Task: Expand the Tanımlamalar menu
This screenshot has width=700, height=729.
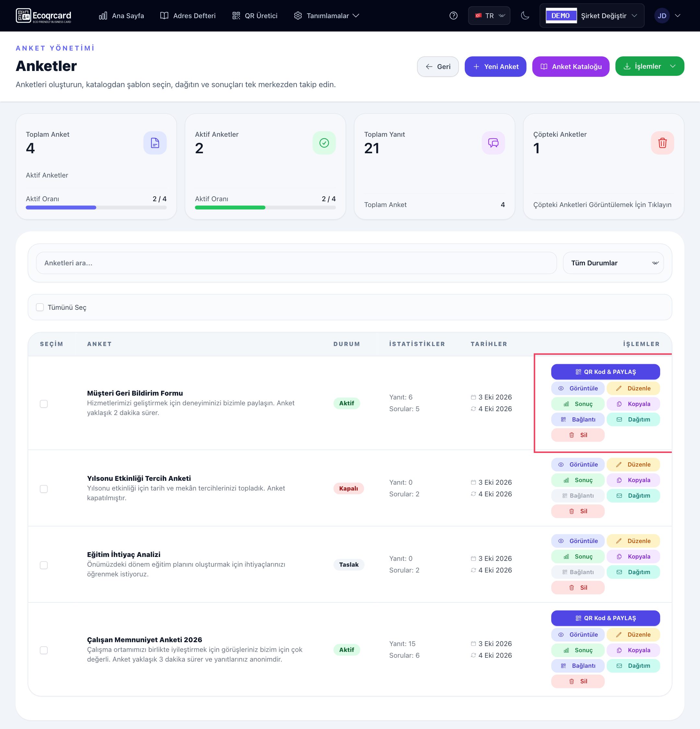Action: (x=327, y=16)
